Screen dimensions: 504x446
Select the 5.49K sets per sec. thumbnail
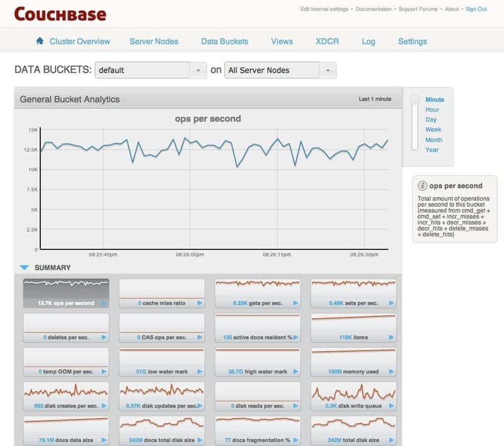353,293
